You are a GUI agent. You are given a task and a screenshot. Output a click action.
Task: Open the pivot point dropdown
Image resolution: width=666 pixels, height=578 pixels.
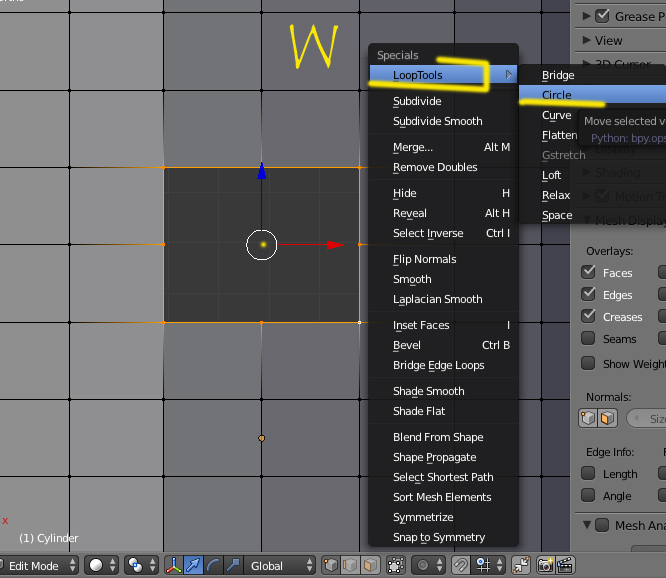point(141,565)
